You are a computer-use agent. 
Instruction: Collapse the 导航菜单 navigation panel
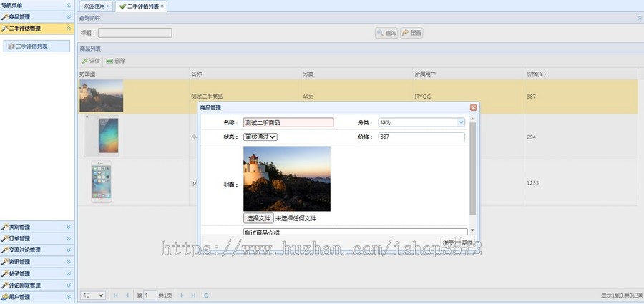tap(68, 5)
